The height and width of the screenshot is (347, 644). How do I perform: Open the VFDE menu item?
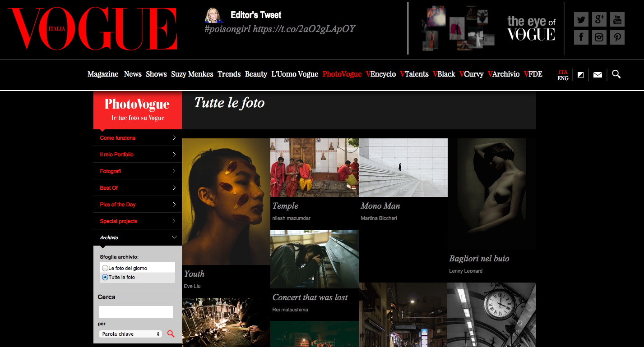(533, 74)
